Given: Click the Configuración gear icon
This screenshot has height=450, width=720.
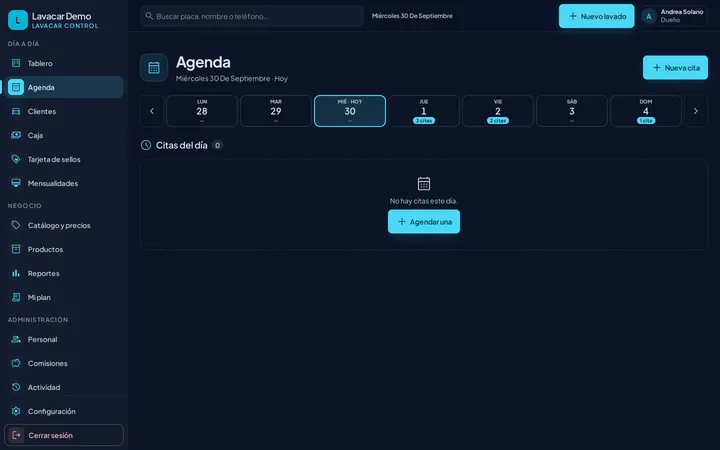Looking at the screenshot, I should click(x=16, y=411).
